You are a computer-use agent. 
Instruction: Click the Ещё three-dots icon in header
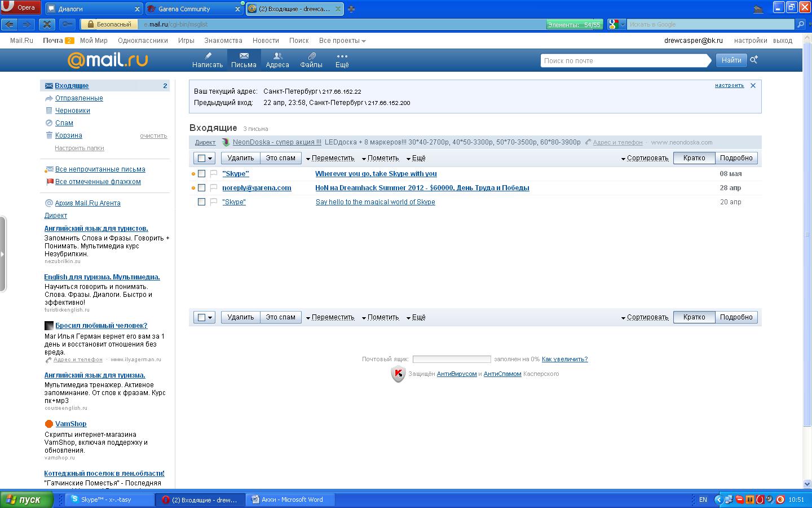pos(342,56)
